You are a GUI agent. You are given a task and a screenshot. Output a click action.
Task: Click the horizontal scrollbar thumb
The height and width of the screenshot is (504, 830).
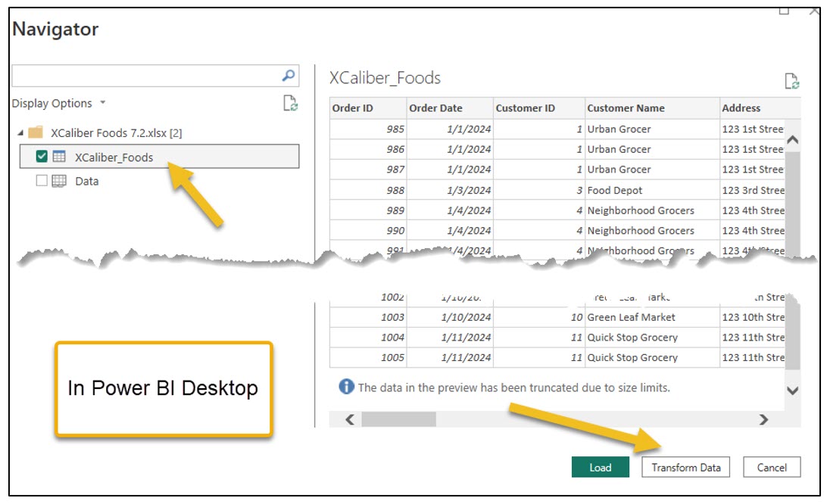click(398, 420)
